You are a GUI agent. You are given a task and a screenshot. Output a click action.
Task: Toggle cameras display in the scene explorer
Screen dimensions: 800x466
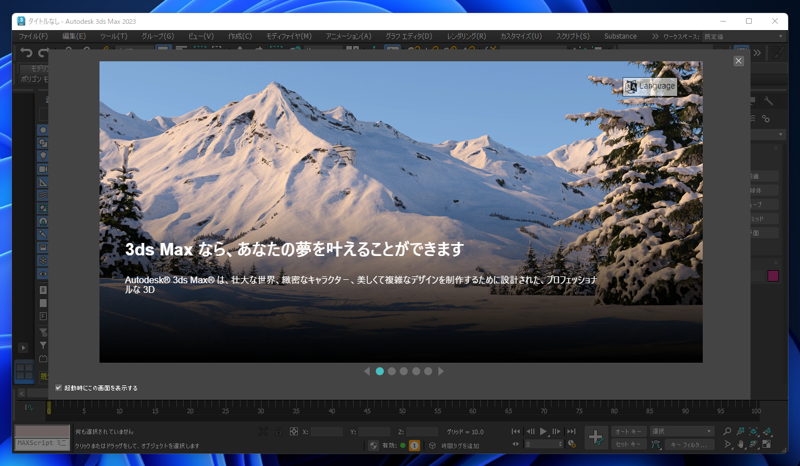pos(43,169)
